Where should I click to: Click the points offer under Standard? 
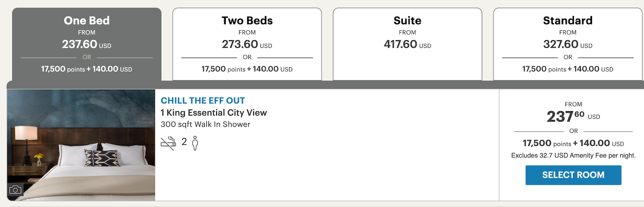click(568, 69)
